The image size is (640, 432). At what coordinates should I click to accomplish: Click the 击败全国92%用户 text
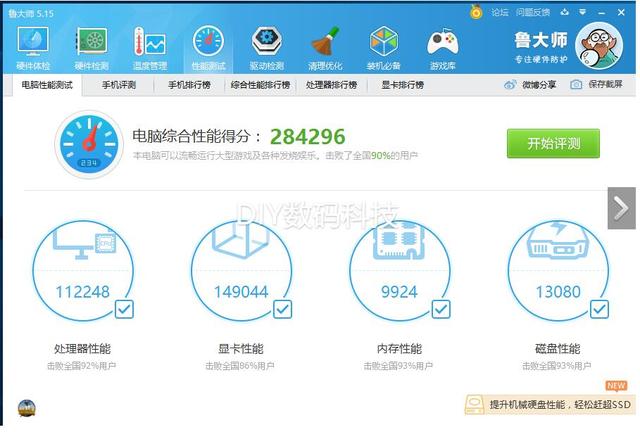pos(82,366)
